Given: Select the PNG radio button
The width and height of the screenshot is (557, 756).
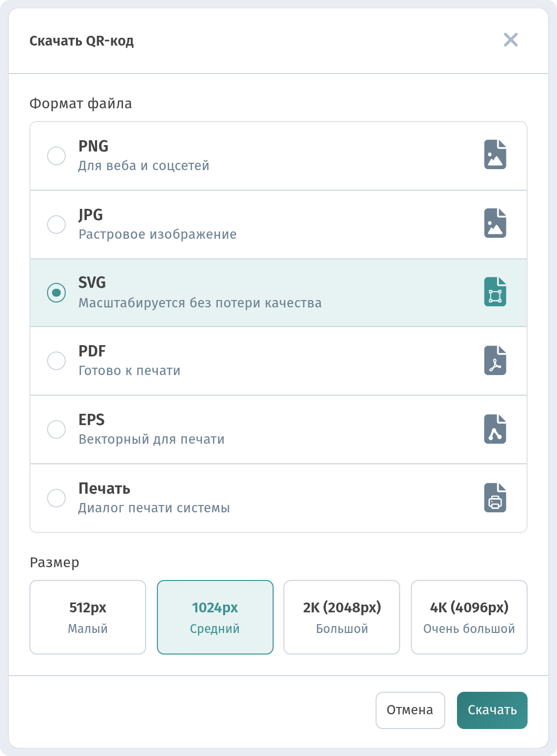Looking at the screenshot, I should pos(56,156).
